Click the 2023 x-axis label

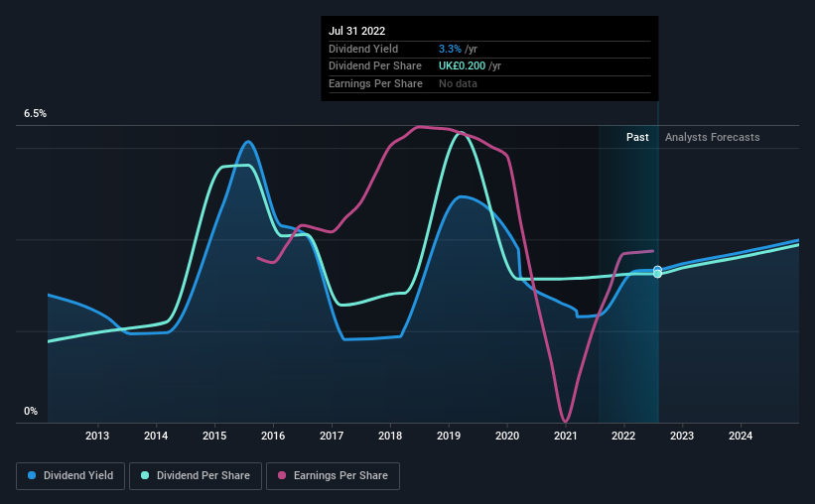[682, 436]
